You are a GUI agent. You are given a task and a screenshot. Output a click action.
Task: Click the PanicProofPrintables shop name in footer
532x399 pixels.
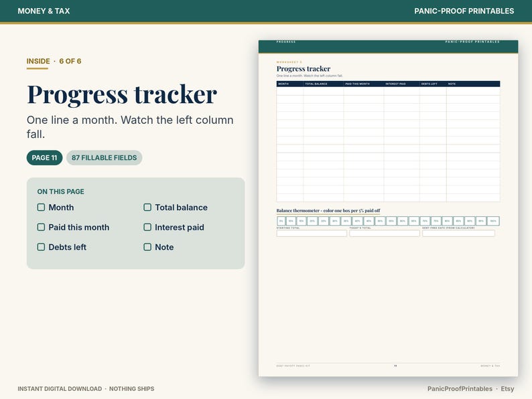click(x=460, y=388)
